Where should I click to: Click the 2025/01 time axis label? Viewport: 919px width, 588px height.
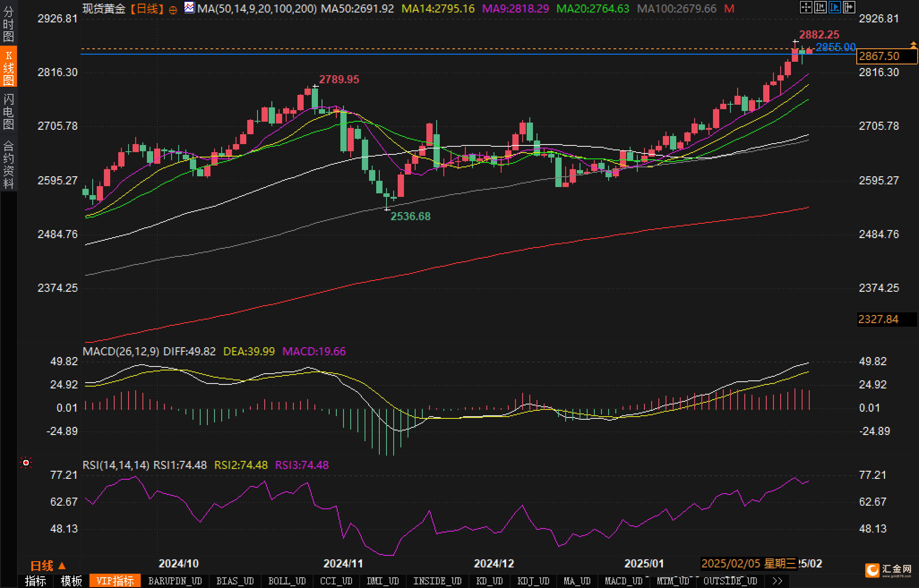point(644,563)
